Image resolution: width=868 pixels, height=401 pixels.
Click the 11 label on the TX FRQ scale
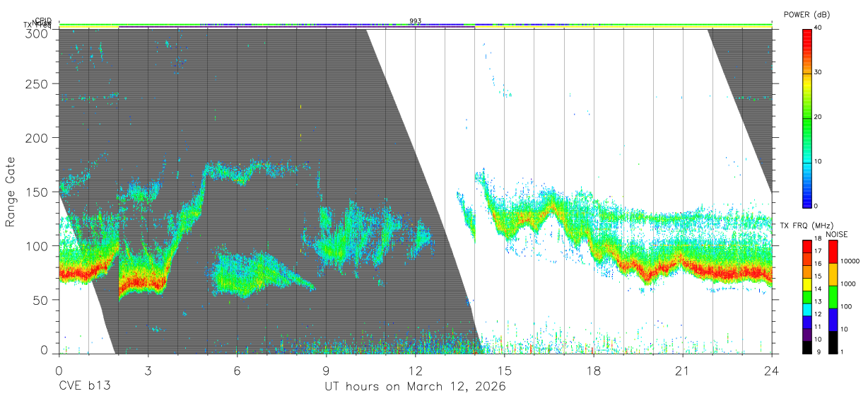tap(817, 327)
